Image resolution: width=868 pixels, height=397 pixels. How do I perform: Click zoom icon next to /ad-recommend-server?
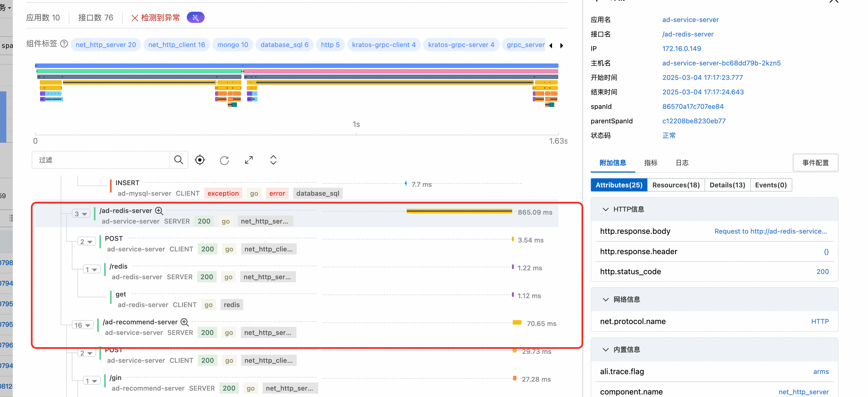point(185,322)
